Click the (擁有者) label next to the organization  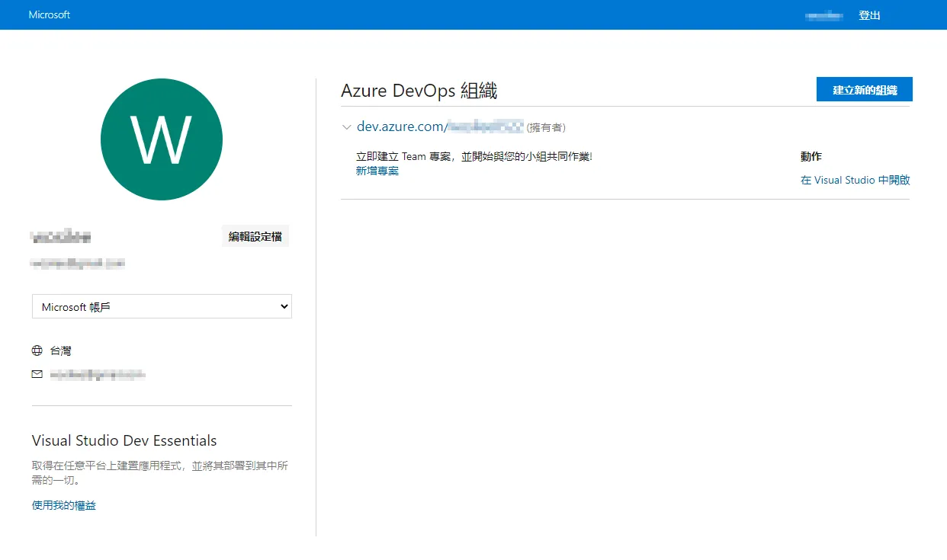coord(546,126)
